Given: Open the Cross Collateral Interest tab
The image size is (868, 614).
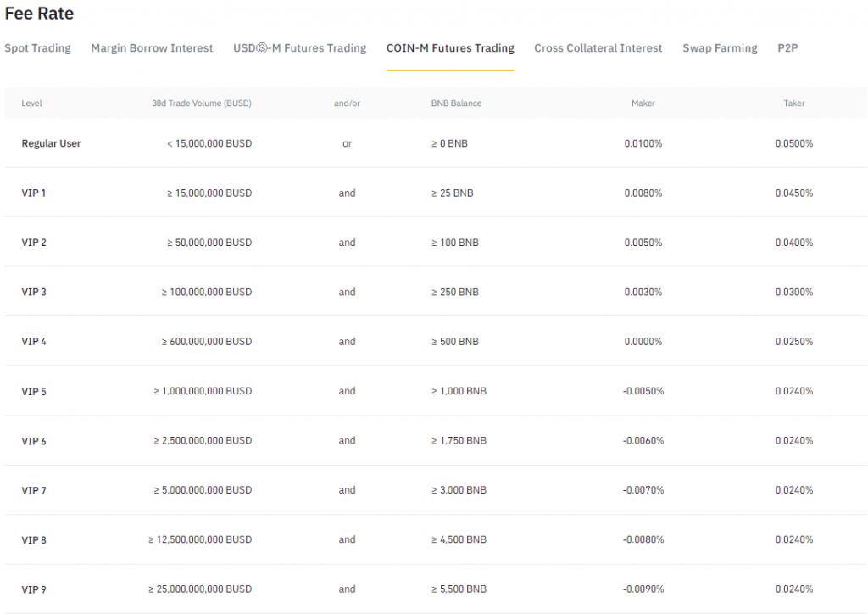Looking at the screenshot, I should coord(598,48).
